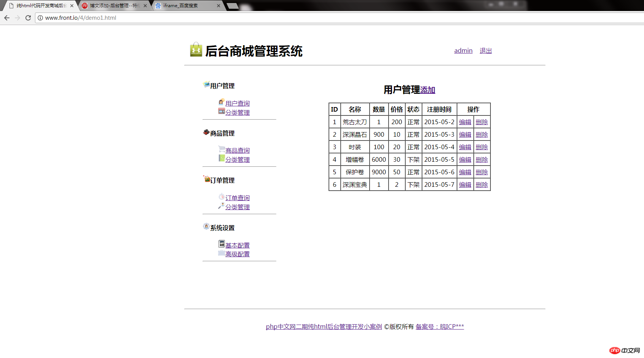The image size is (644, 358).
Task: Reload the page with the refresh icon
Action: (28, 18)
